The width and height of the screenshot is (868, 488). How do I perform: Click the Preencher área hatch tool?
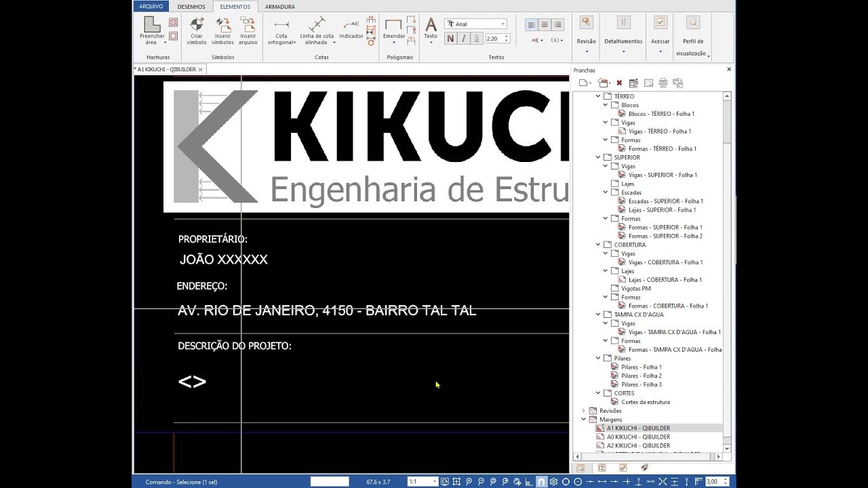pos(152,30)
